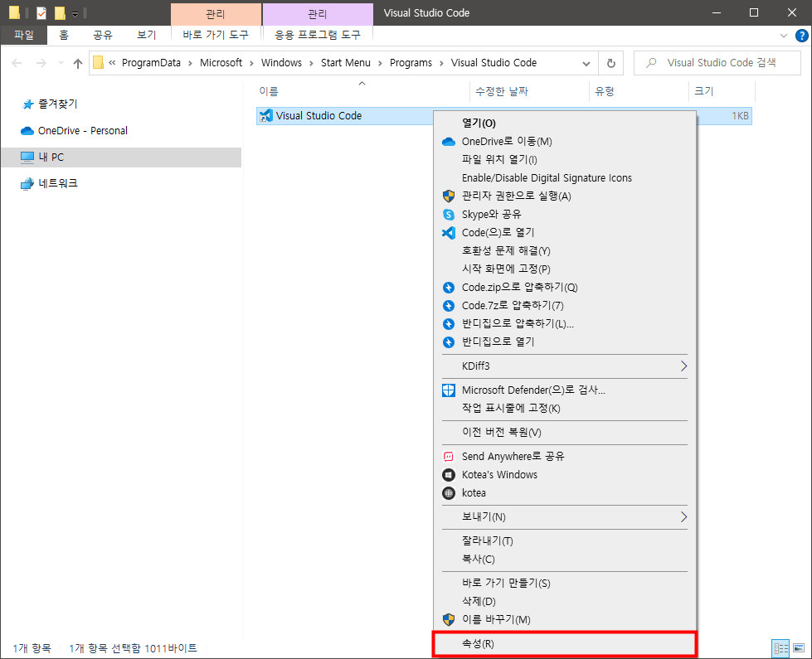Click the Bandizip icon beside Code.zip으로 압축하기
This screenshot has height=659, width=812.
coord(449,288)
